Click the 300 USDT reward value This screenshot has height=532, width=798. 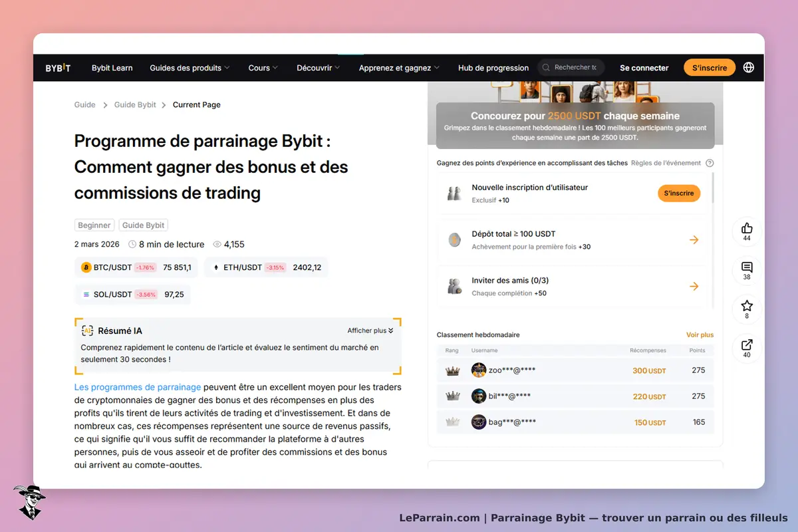click(x=649, y=370)
